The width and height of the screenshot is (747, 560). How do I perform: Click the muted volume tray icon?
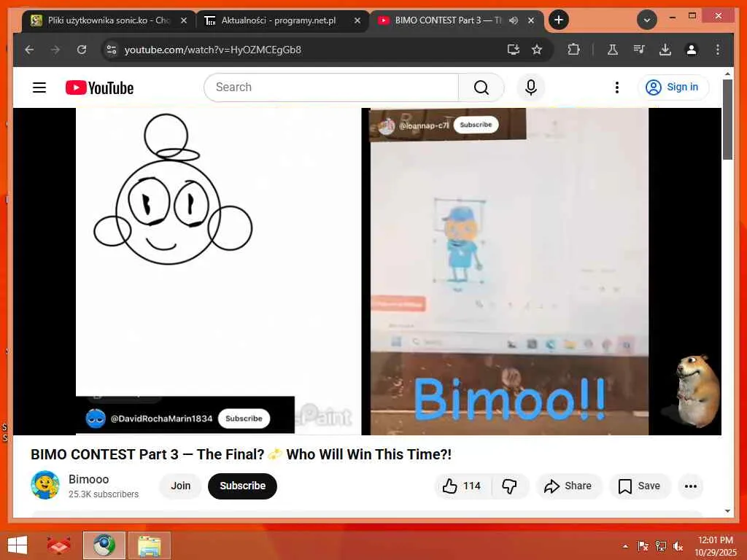(678, 546)
